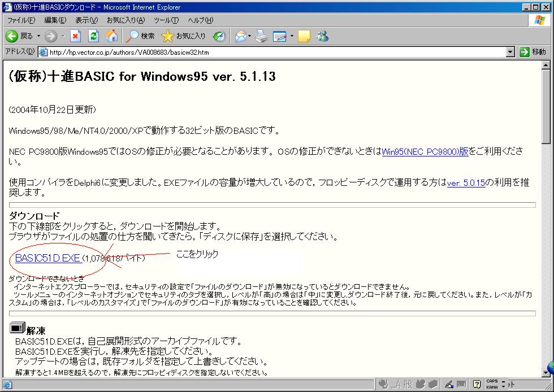This screenshot has width=554, height=392.
Task: Click the yellow note Discuss icon
Action: [x=304, y=36]
